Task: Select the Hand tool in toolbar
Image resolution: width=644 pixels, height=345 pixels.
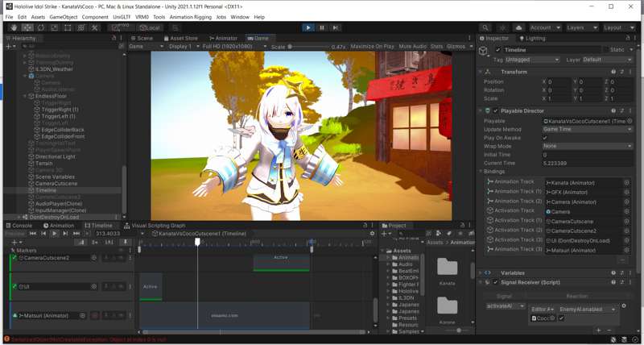Action: pyautogui.click(x=13, y=27)
